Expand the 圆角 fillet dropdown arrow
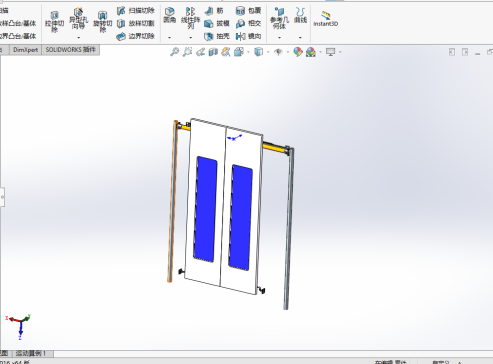 [170, 37]
